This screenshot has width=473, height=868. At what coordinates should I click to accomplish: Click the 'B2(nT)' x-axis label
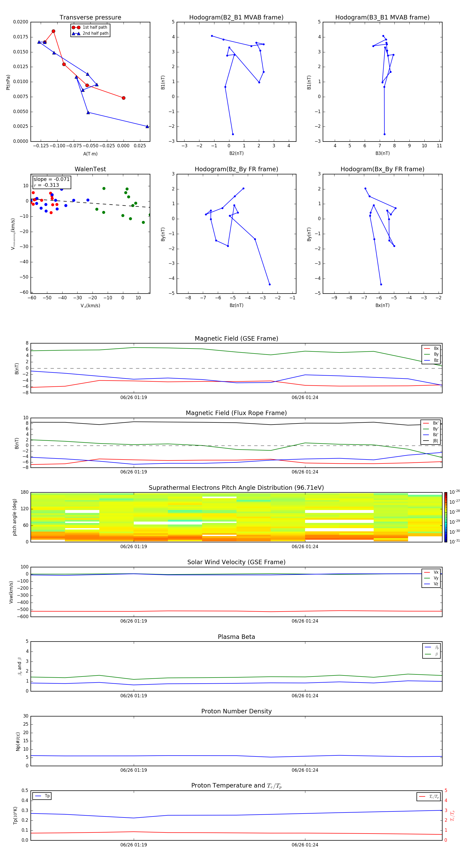[x=236, y=153]
